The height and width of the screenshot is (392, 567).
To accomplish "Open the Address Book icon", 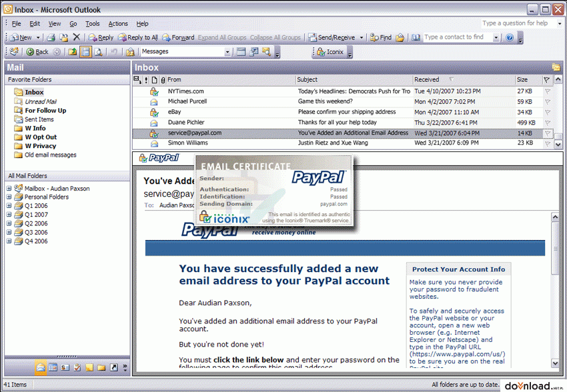I will 416,37.
